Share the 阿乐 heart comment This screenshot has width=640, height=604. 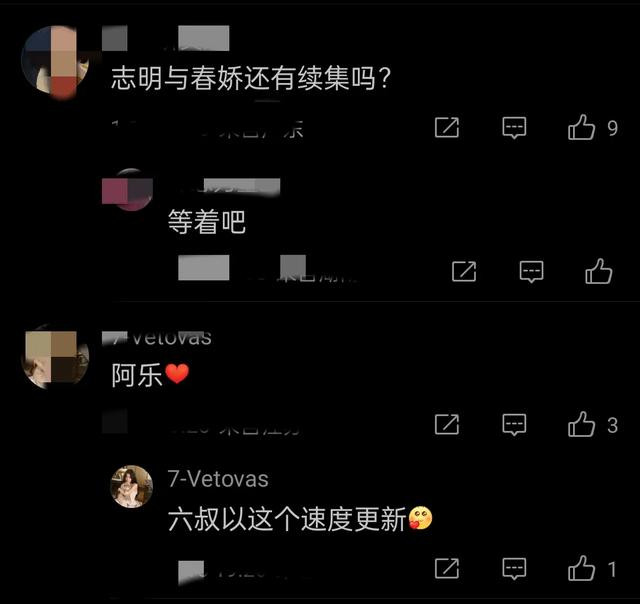[447, 424]
